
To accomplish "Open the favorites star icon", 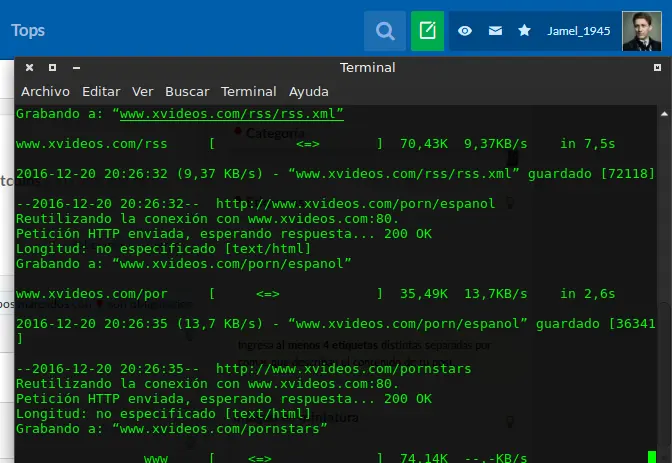I will tap(524, 30).
